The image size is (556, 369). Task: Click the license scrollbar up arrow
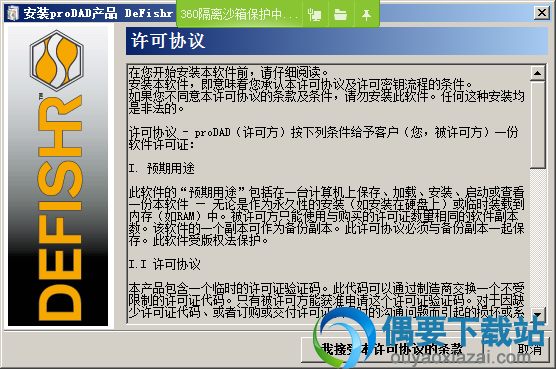[538, 73]
